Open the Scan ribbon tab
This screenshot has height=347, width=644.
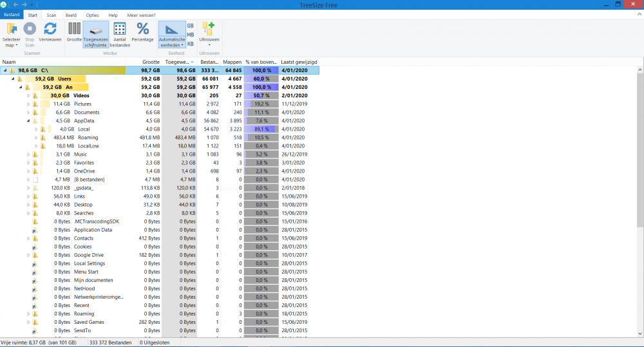pyautogui.click(x=52, y=14)
